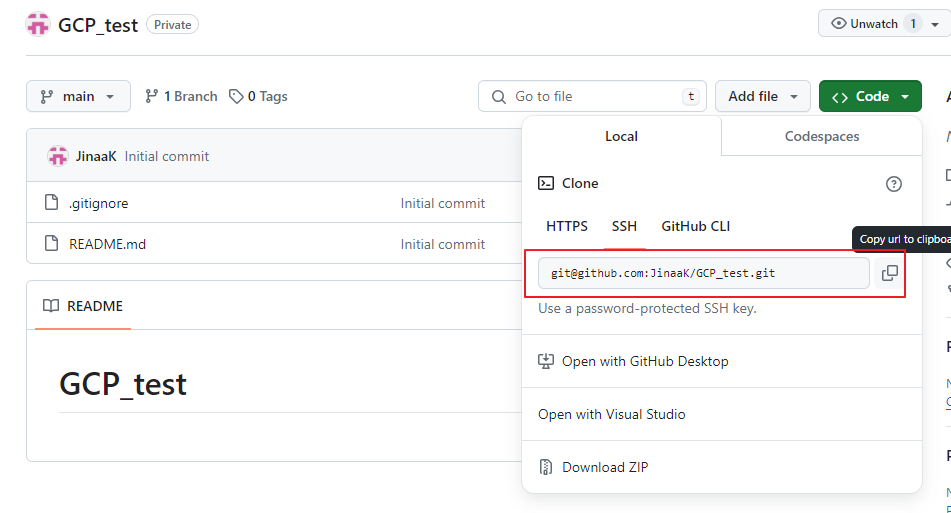The image size is (951, 513).
Task: Click the GCP_test README heading
Action: coord(123,384)
